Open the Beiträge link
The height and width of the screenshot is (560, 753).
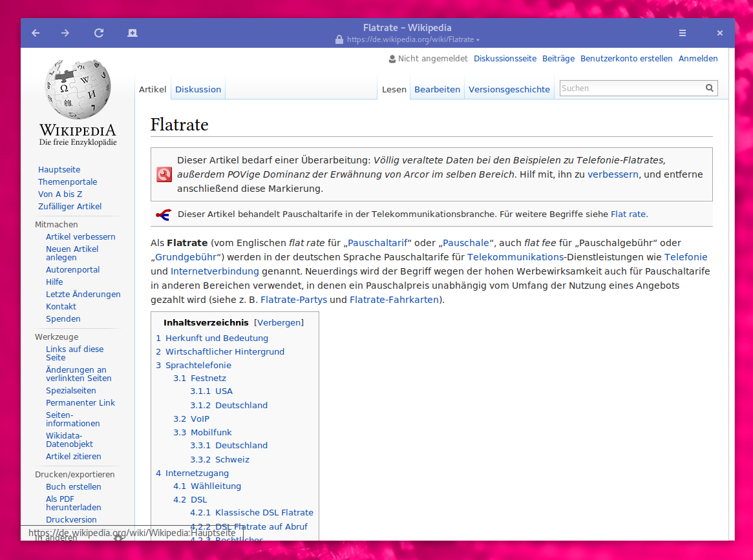point(558,59)
